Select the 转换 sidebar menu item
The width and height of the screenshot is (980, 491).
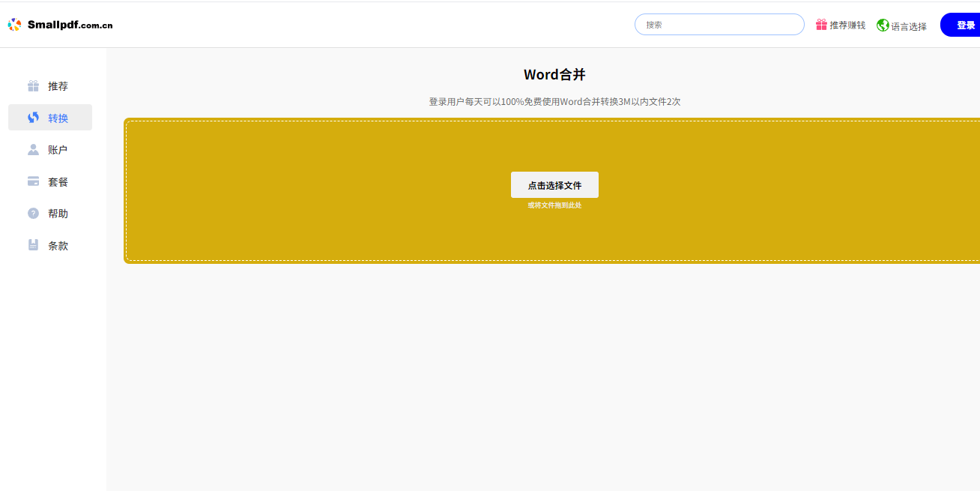(58, 118)
